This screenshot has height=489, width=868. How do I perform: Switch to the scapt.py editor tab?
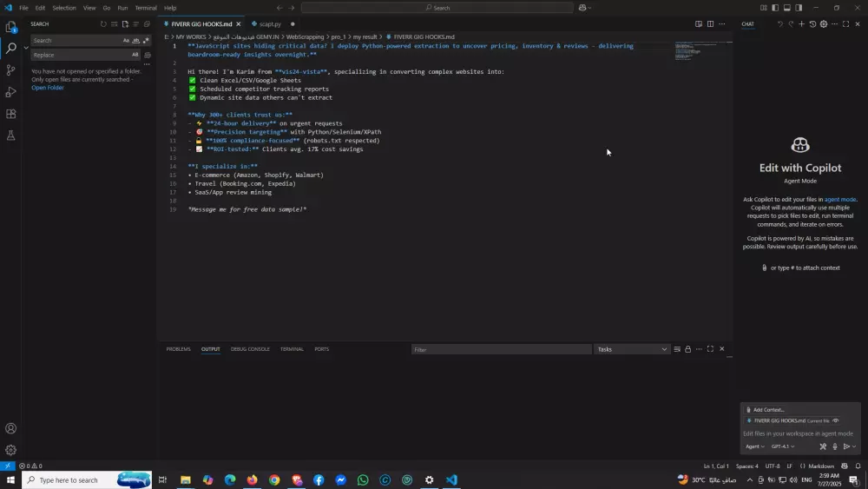tap(270, 24)
